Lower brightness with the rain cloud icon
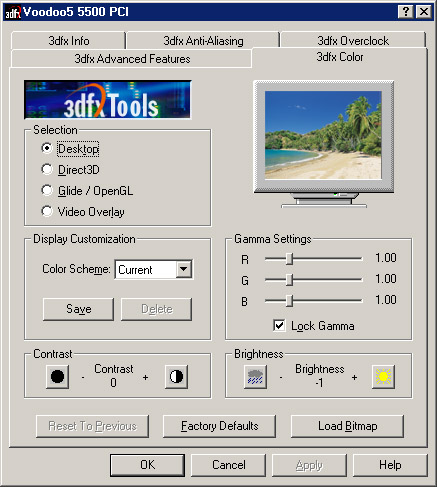Viewport: 437px width, 487px height. 255,377
